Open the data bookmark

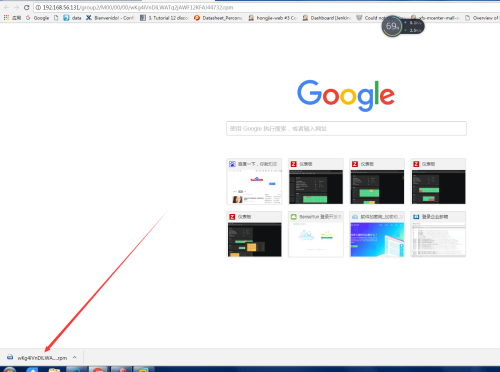point(72,18)
